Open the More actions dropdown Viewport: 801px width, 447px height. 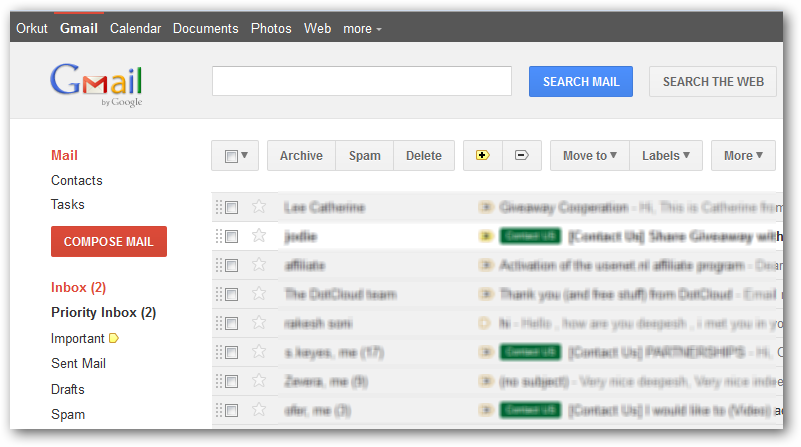tap(743, 155)
